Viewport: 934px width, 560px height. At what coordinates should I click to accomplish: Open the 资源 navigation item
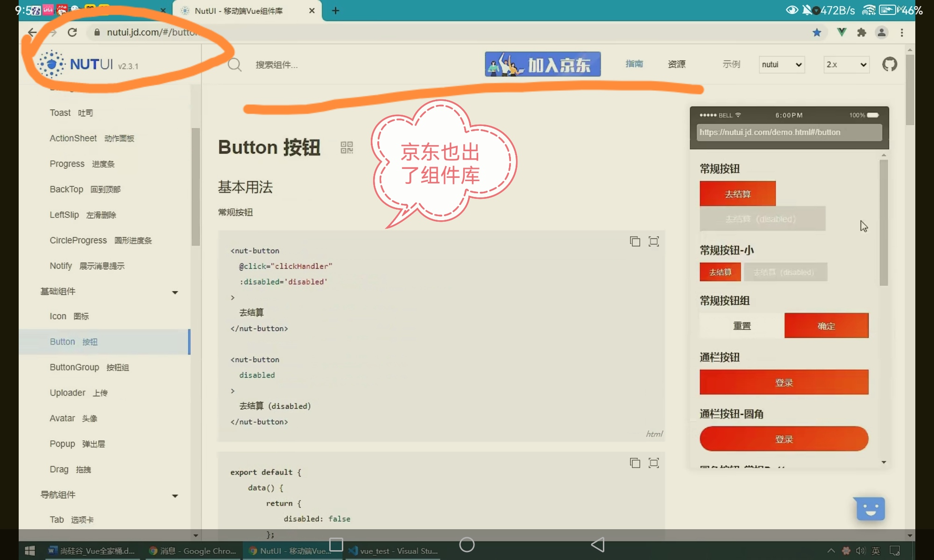click(x=677, y=64)
